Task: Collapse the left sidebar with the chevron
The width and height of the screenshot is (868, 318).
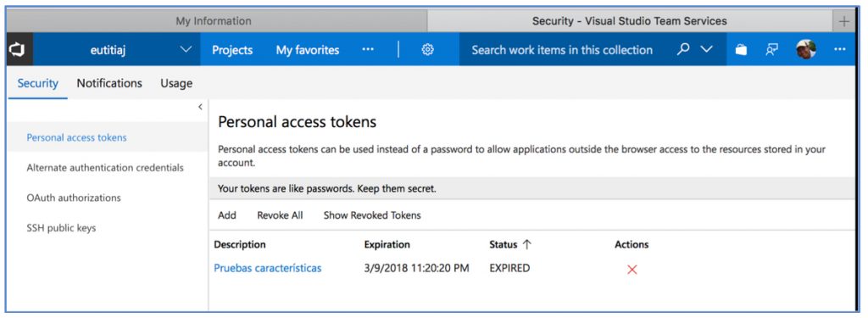Action: (200, 107)
